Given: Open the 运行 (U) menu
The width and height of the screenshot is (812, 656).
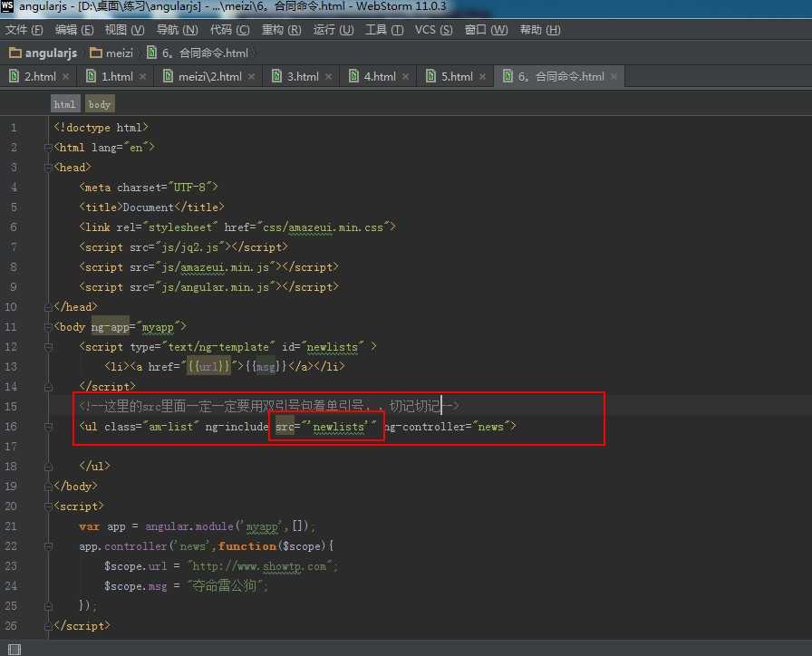Looking at the screenshot, I should pyautogui.click(x=333, y=30).
